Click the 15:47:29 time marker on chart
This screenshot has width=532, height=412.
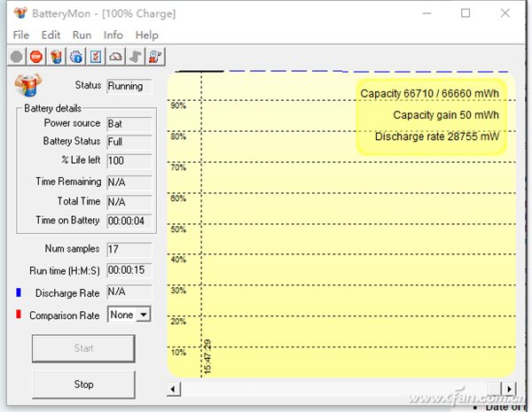point(207,356)
